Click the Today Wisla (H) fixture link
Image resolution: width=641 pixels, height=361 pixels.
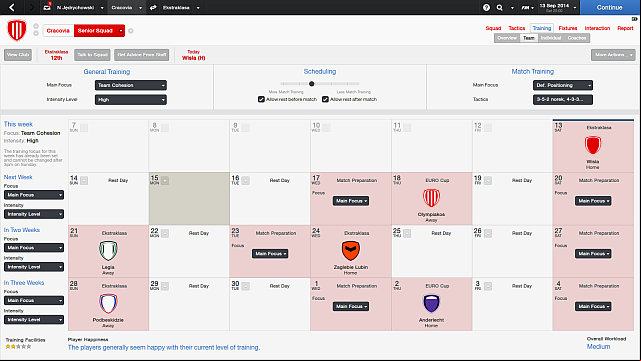pos(193,55)
